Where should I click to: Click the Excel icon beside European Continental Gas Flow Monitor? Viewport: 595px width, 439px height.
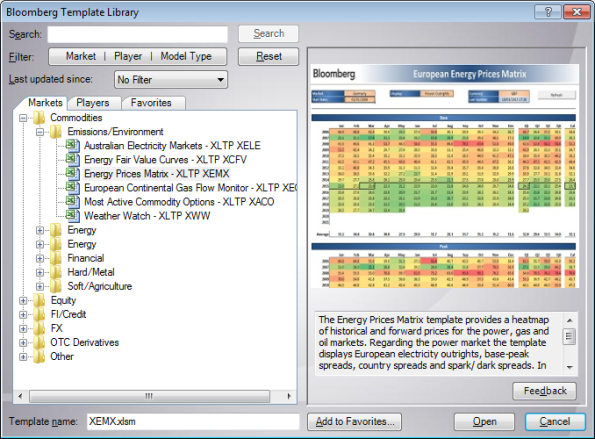click(72, 187)
